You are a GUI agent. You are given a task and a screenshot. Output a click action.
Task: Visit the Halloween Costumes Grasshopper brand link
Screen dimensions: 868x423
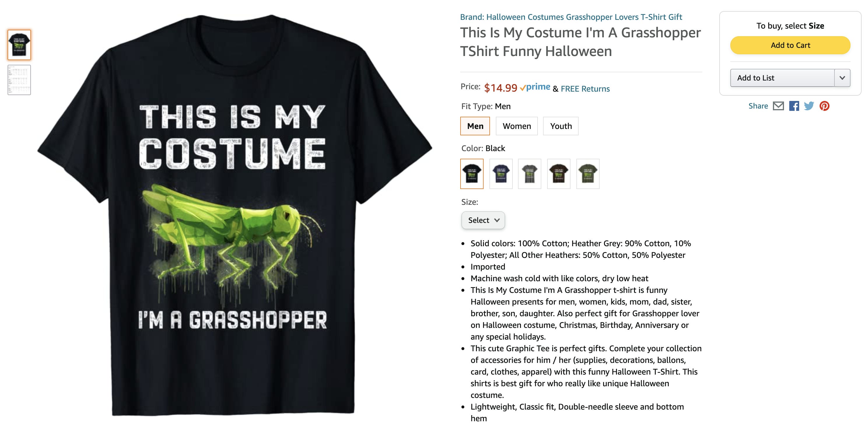[x=571, y=17]
